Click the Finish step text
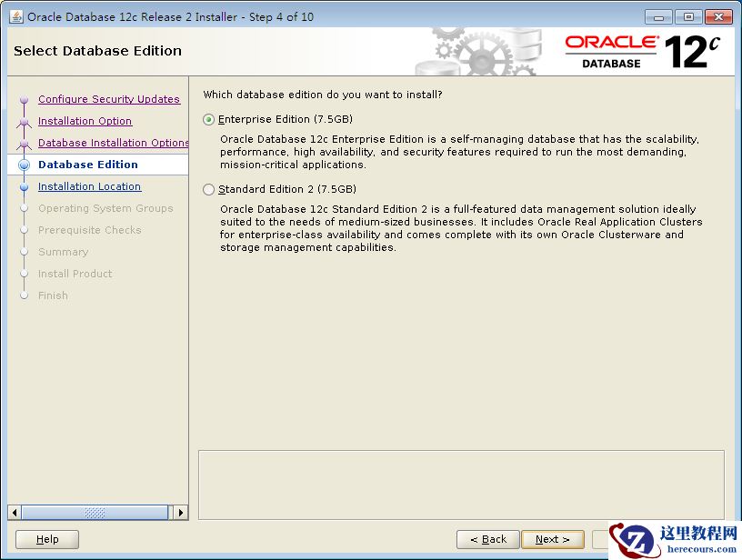This screenshot has width=742, height=560. (x=53, y=295)
